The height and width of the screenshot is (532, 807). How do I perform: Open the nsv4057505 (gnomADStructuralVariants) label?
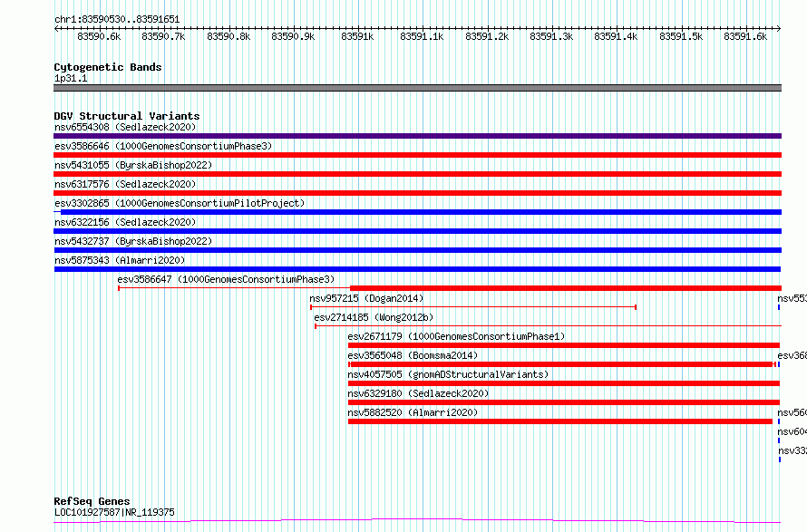[x=448, y=374]
